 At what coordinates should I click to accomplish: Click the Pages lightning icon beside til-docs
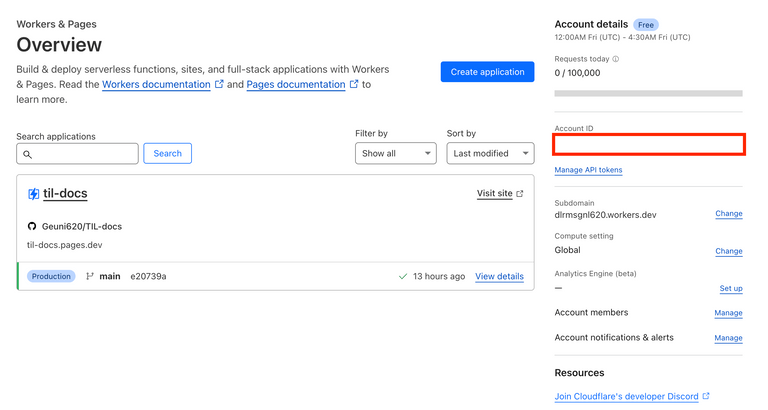click(x=33, y=194)
